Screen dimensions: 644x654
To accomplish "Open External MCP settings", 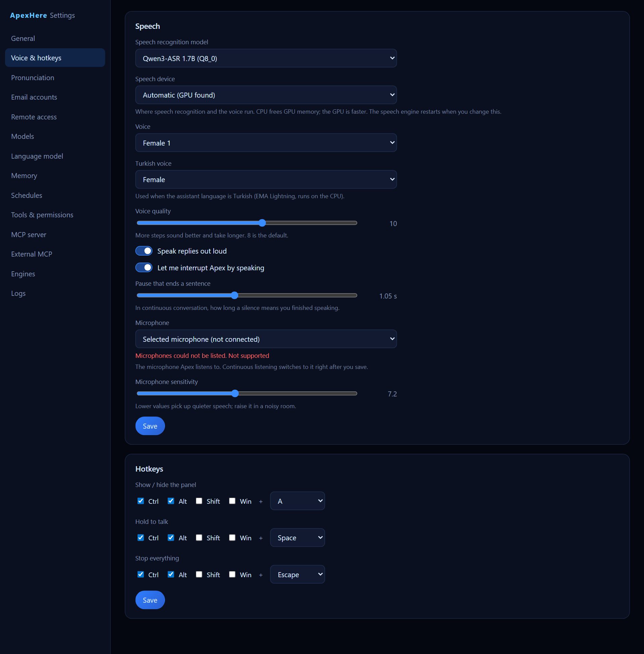I will [55, 254].
